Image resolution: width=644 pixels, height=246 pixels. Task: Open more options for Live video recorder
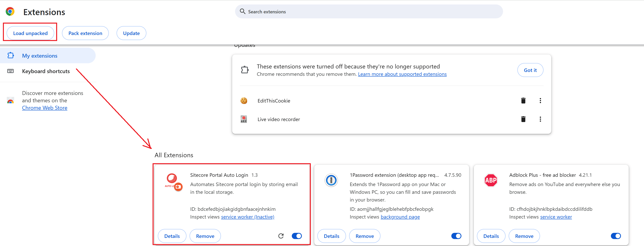point(540,119)
